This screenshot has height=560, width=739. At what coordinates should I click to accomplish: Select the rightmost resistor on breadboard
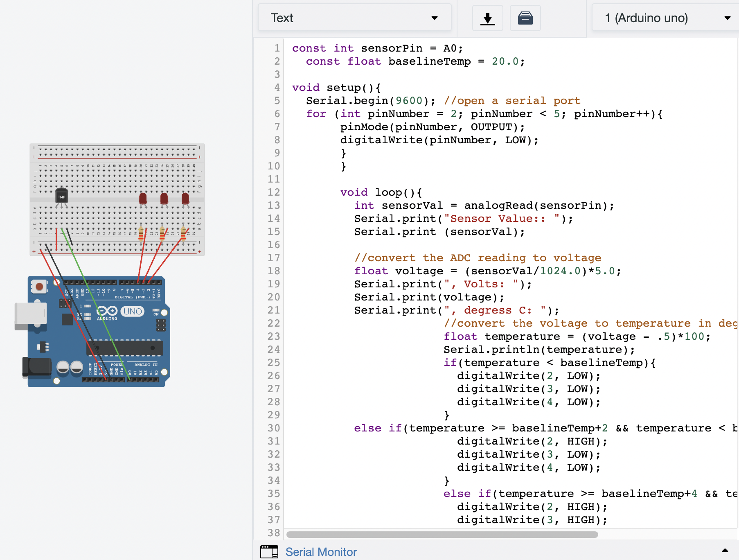183,234
